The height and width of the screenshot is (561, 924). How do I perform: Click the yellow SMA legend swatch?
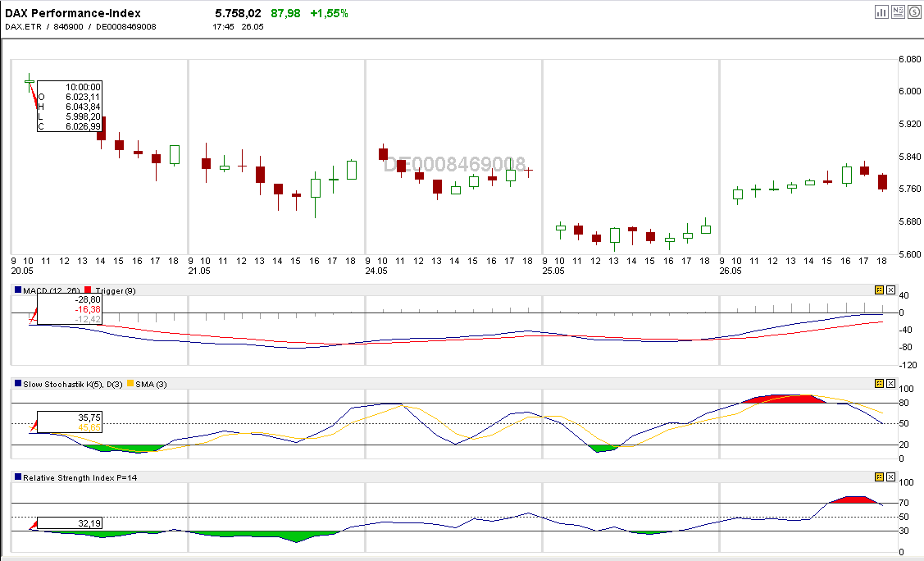[x=130, y=384]
